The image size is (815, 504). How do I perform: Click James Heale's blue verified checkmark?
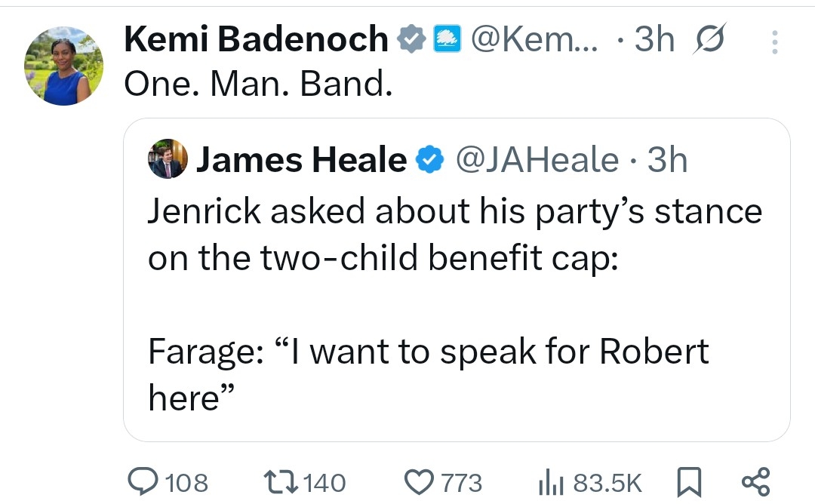[429, 160]
